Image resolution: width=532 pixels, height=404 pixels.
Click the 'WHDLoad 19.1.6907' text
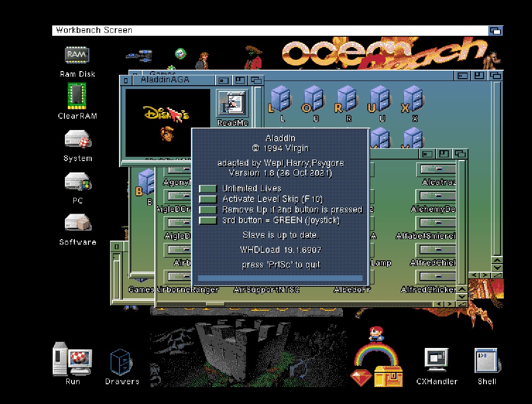point(281,250)
